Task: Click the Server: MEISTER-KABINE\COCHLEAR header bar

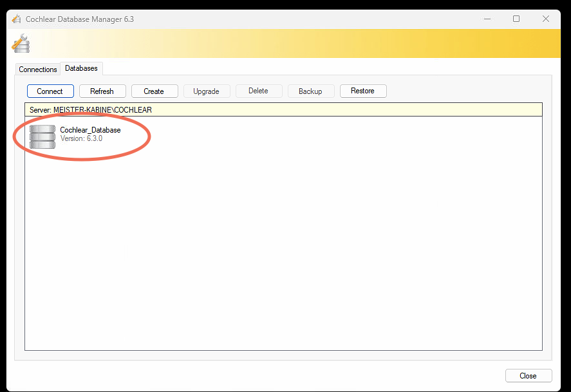Action: (x=283, y=110)
